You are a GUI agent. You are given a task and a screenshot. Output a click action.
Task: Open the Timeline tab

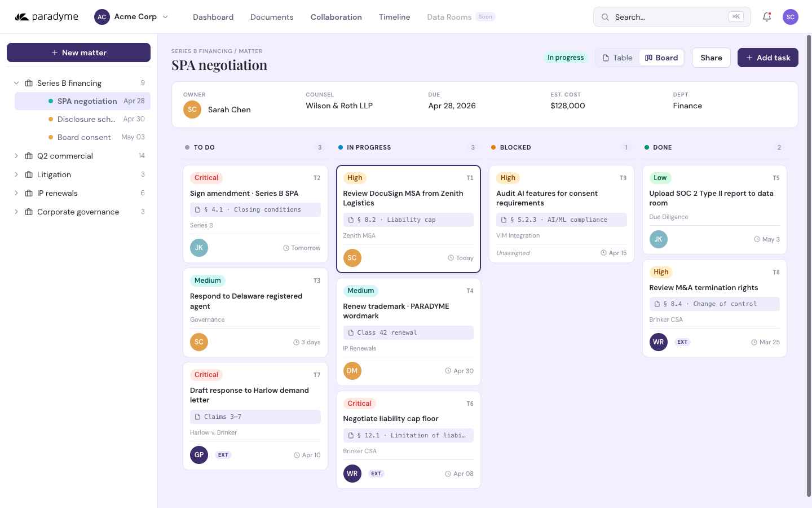coord(394,17)
